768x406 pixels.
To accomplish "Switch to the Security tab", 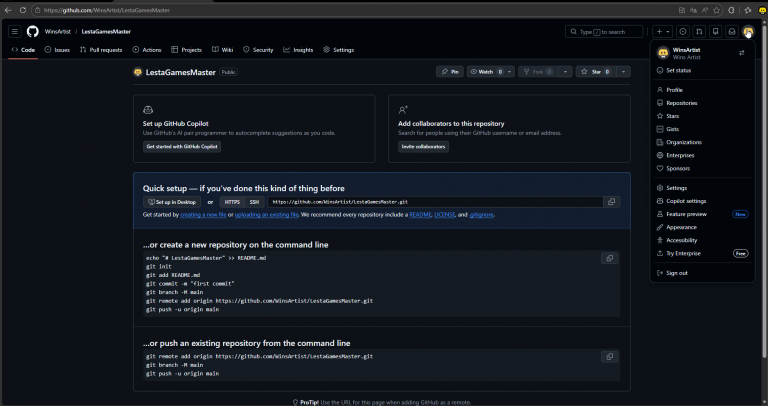I will click(258, 50).
